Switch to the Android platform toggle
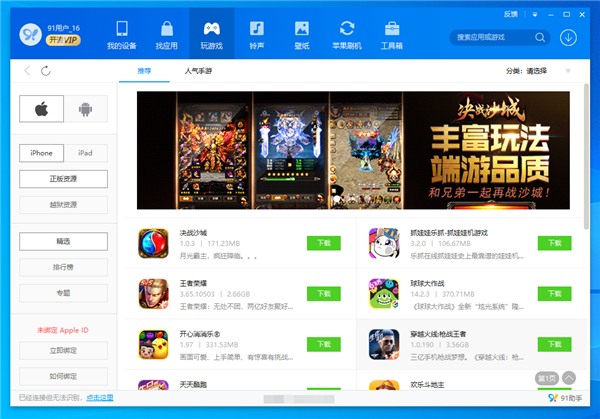Viewport: 600px width, 419px height. coord(85,108)
